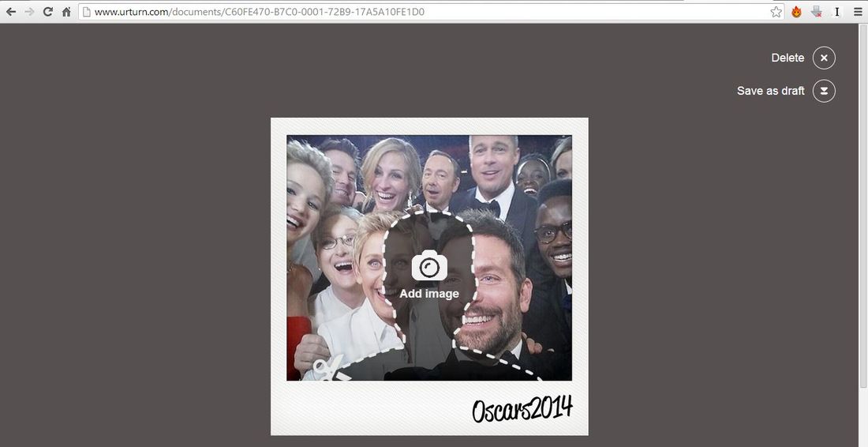The height and width of the screenshot is (447, 868).
Task: Open the Chrome hamburger menu
Action: click(x=858, y=12)
